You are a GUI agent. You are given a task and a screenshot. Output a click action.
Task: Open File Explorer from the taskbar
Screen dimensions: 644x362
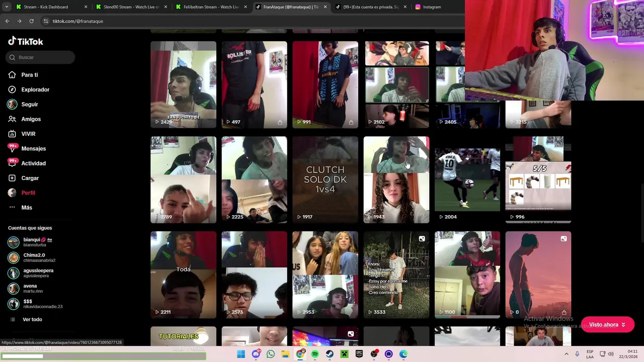point(285,354)
